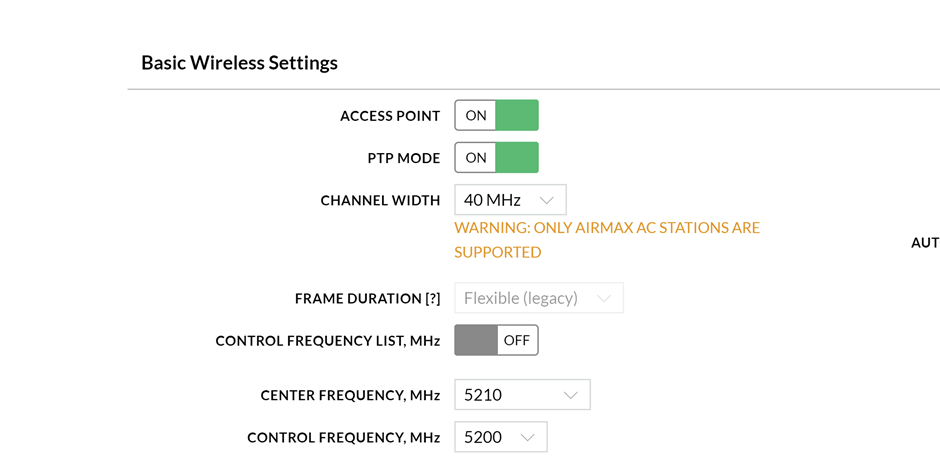Open the Channel Width 40 MHz dropdown
Image resolution: width=940 pixels, height=457 pixels.
pos(510,200)
